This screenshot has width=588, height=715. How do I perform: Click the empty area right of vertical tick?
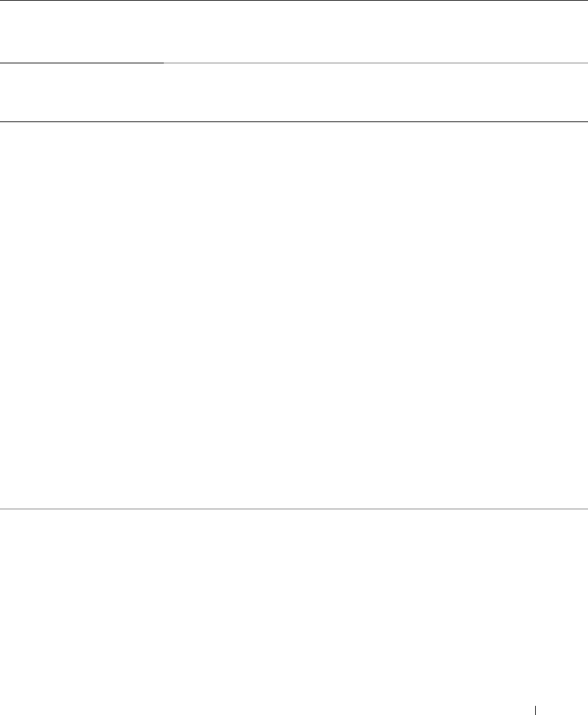click(562, 710)
